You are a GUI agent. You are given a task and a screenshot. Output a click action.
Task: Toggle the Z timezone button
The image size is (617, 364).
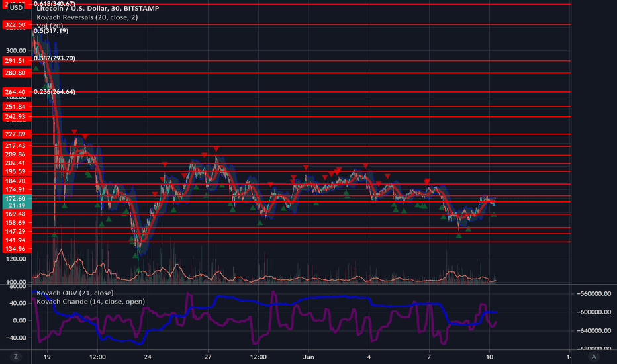tap(16, 357)
